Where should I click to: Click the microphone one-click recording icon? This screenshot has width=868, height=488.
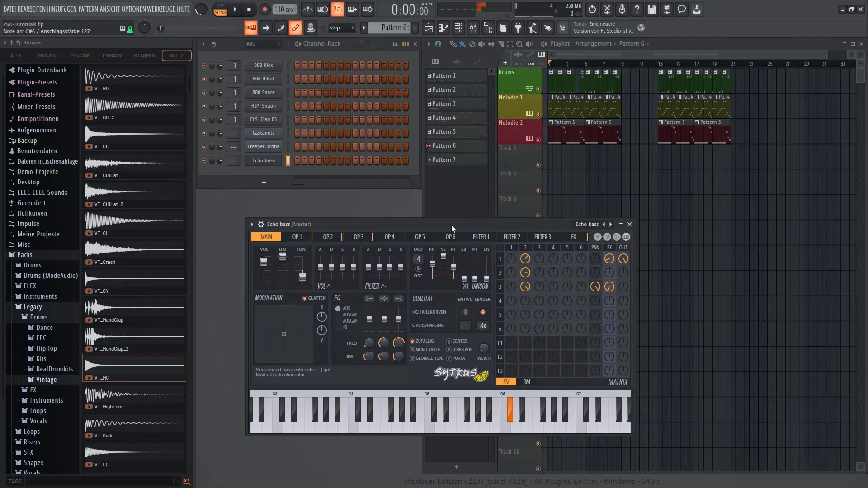(x=622, y=9)
